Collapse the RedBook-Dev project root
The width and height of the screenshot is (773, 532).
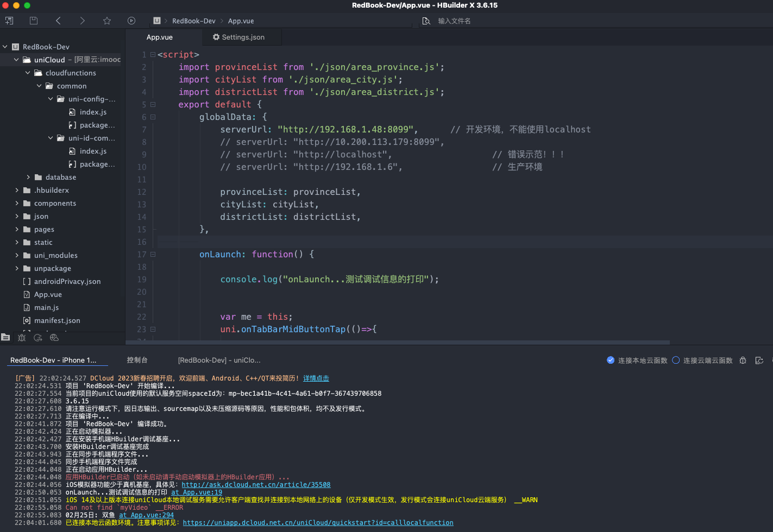(5, 47)
